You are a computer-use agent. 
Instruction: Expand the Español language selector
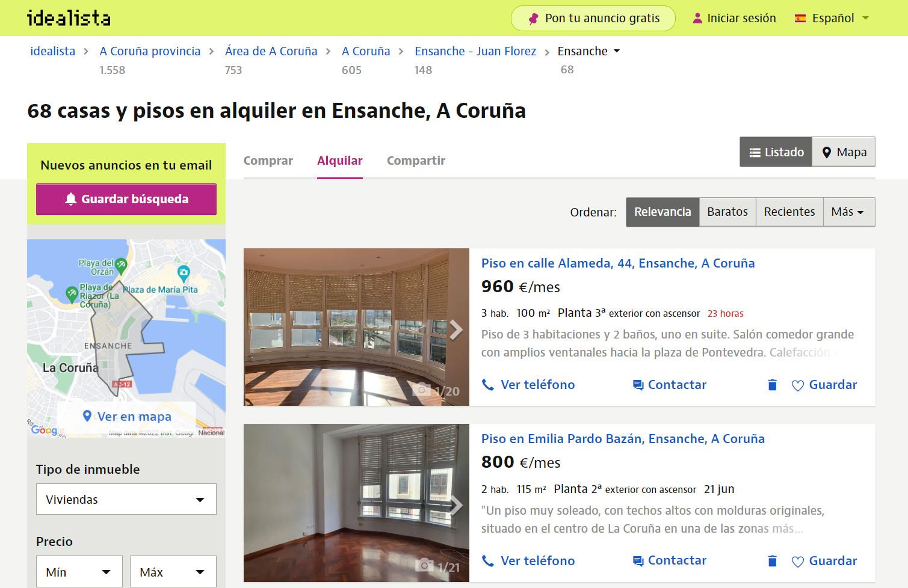[832, 18]
